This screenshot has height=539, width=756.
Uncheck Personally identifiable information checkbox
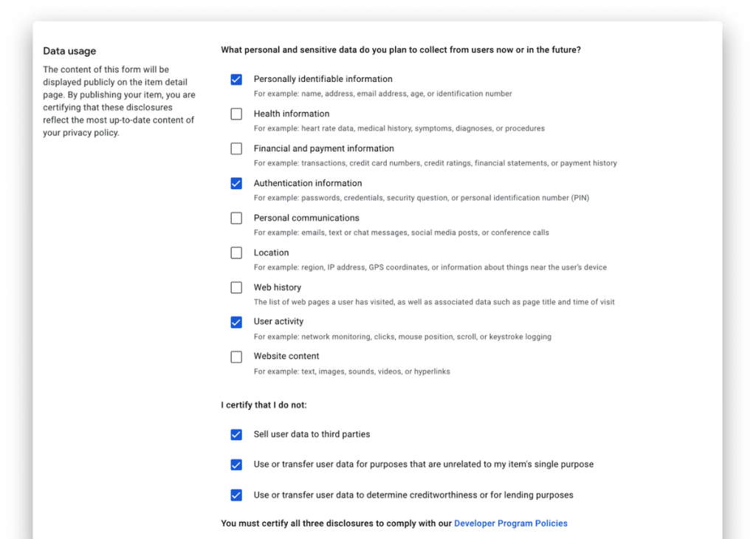236,80
